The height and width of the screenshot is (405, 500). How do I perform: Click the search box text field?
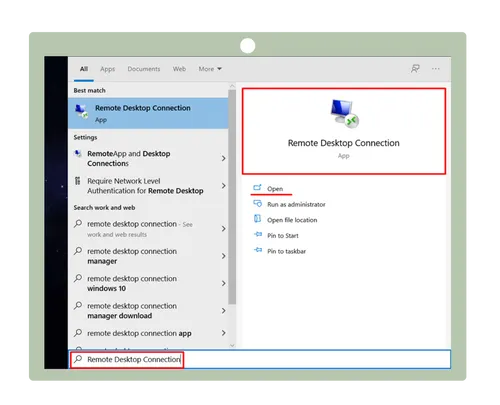260,359
